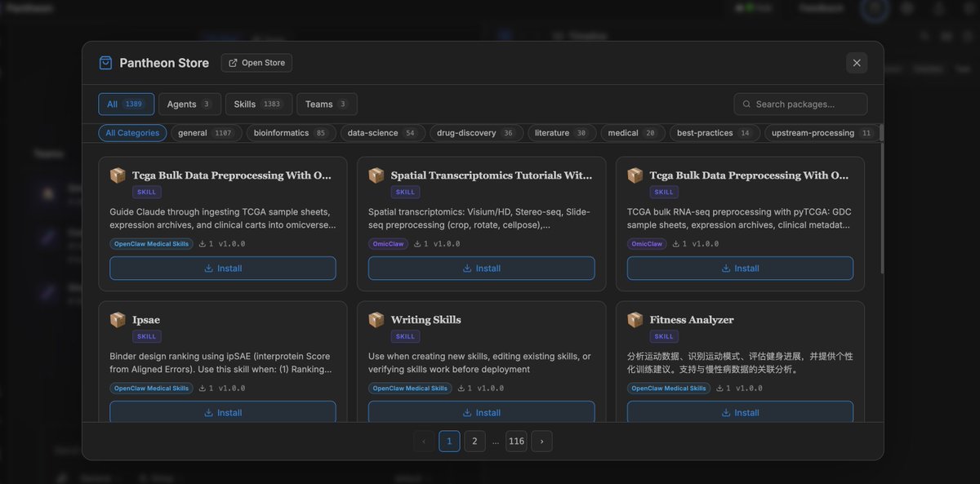
Task: Filter by drug-discovery category
Action: [x=476, y=133]
